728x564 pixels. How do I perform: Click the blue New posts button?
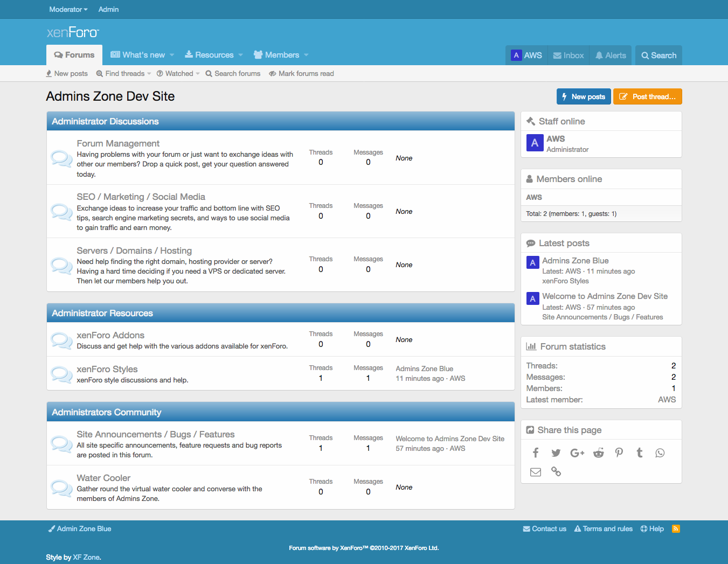click(x=584, y=96)
